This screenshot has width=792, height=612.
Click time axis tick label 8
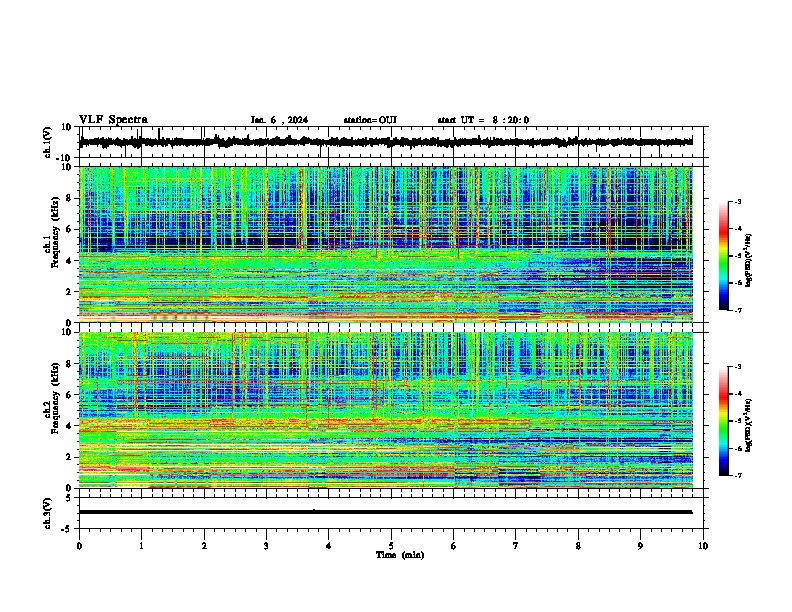578,546
